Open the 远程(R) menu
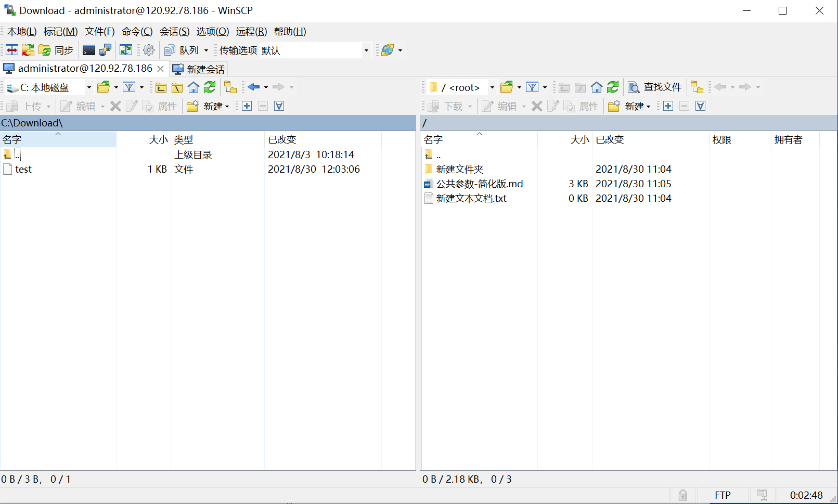This screenshot has height=504, width=838. point(251,32)
